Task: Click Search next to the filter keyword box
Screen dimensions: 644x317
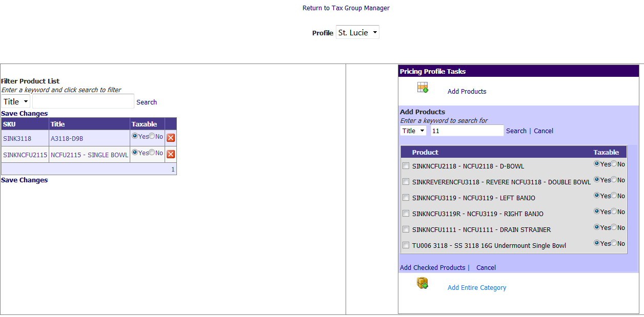Action: pos(147,102)
